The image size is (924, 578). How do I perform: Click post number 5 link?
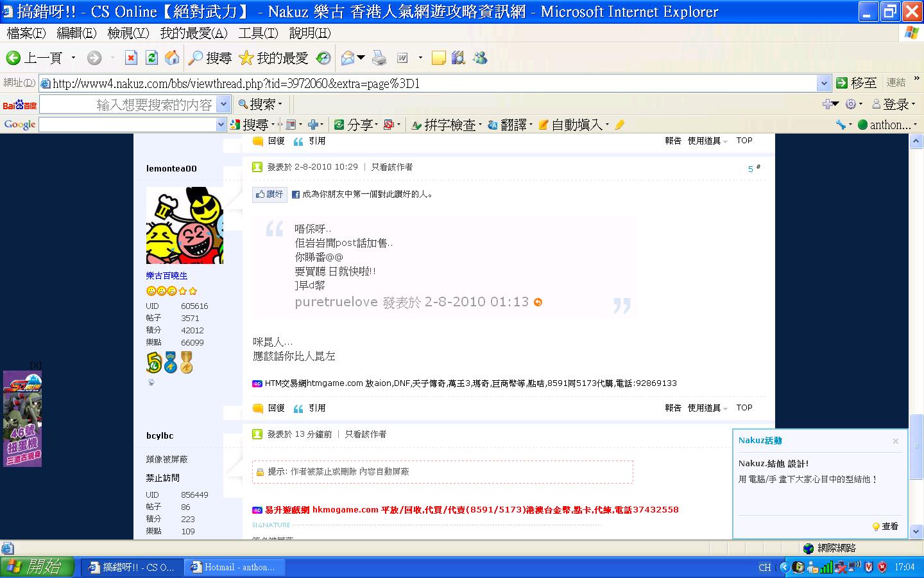[x=751, y=169]
